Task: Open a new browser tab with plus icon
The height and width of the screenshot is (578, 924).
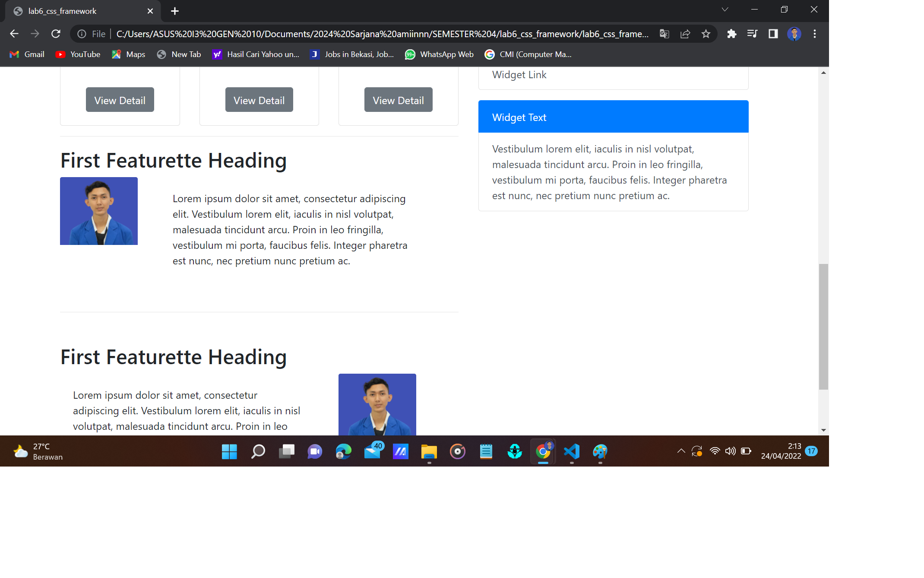Action: (x=175, y=11)
